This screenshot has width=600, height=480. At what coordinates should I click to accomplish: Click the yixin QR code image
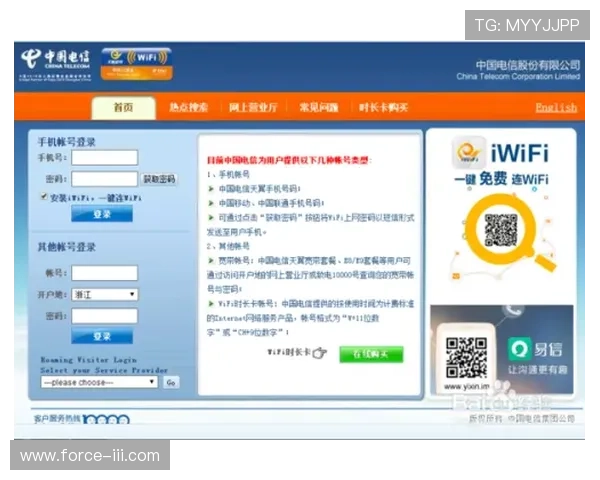click(466, 358)
